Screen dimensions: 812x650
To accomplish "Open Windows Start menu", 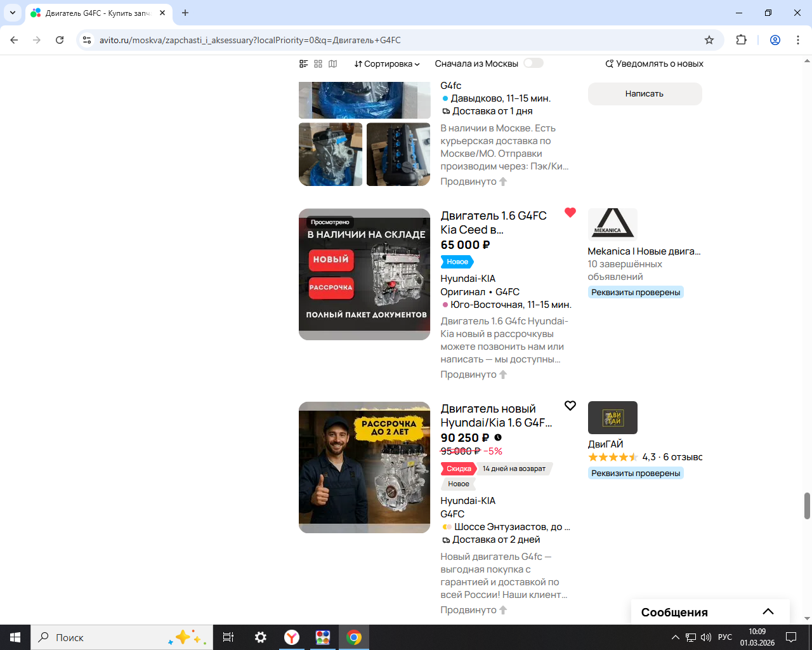I will [x=15, y=637].
